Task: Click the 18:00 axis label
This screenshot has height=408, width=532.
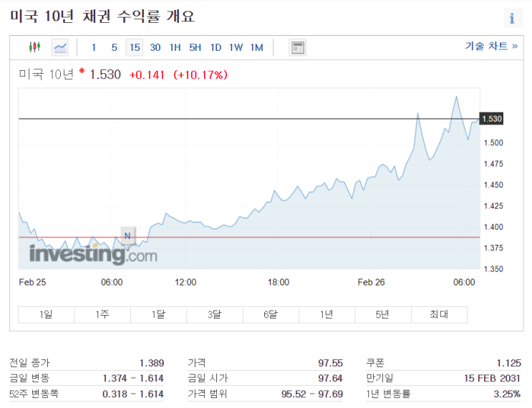Action: (279, 282)
